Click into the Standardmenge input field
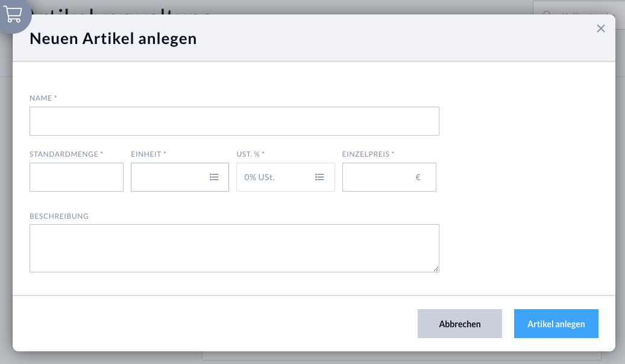Image resolution: width=625 pixels, height=364 pixels. (x=77, y=177)
